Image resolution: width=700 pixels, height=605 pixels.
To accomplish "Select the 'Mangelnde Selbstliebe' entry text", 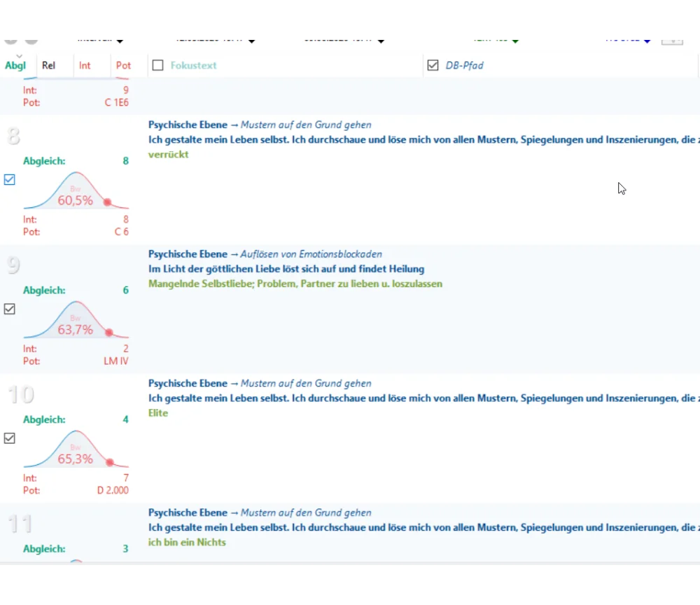I will (x=295, y=284).
